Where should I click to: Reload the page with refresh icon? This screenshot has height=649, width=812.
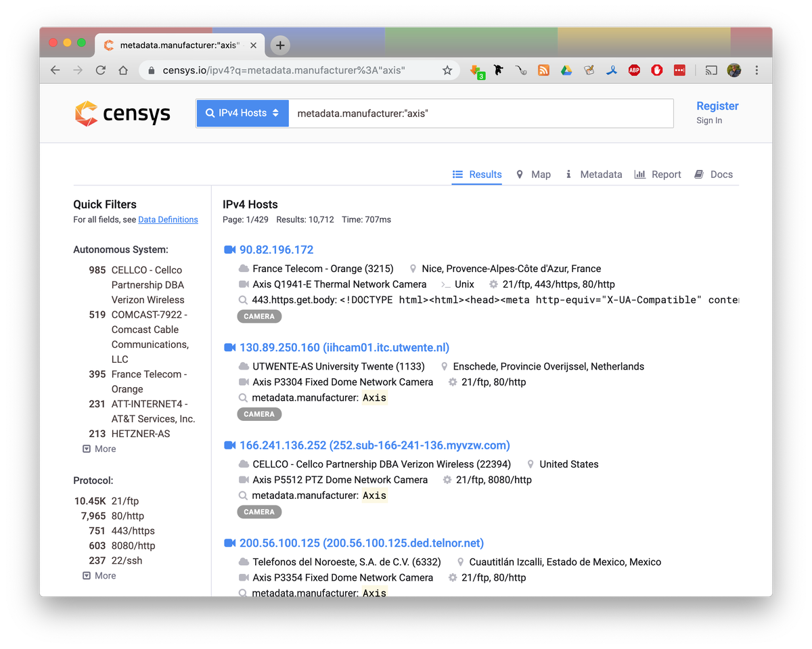point(100,70)
